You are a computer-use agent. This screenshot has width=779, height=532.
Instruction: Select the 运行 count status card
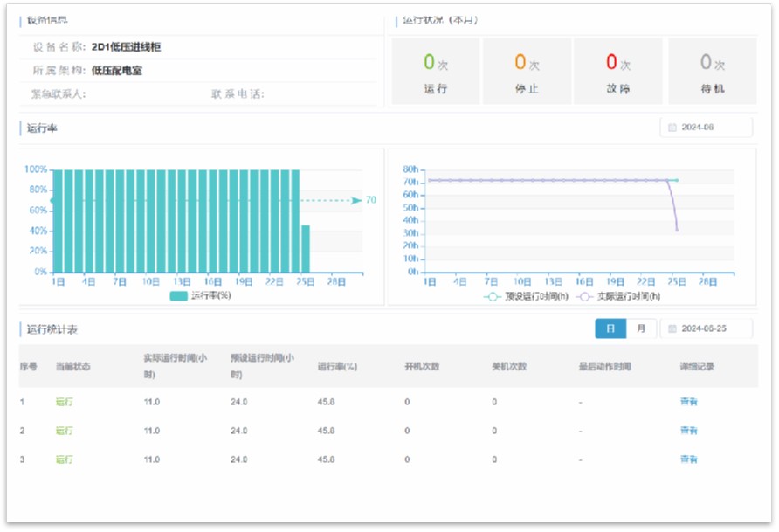click(435, 72)
